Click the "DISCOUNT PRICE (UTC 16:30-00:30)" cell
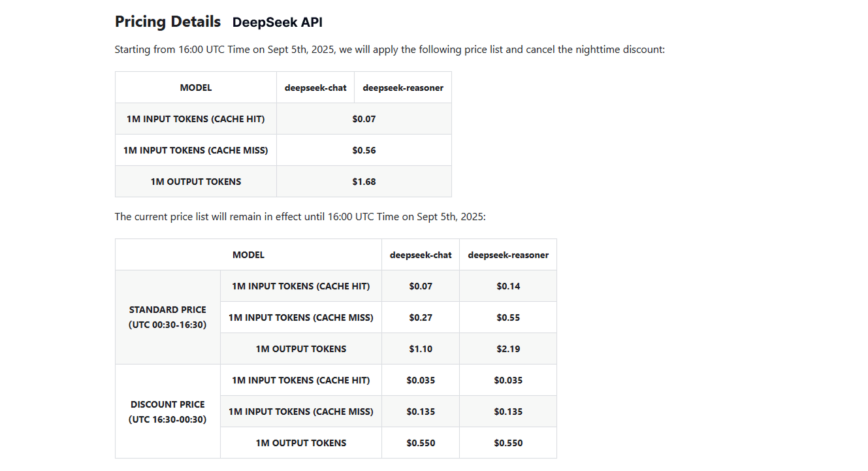 [x=167, y=412]
